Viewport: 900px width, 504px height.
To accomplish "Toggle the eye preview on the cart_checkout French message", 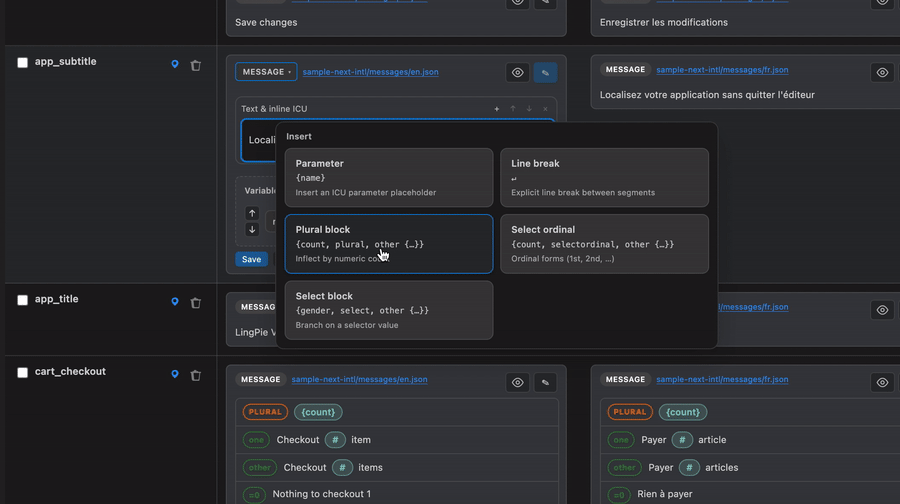I will pyautogui.click(x=882, y=382).
